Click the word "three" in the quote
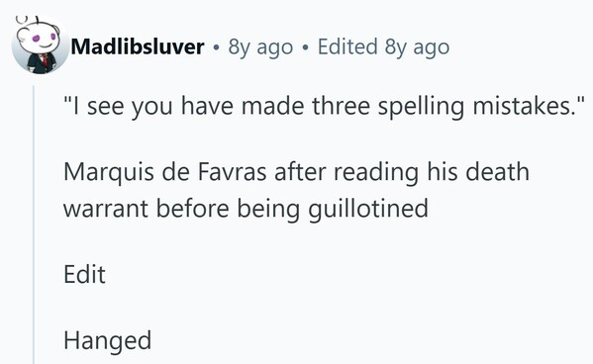The width and height of the screenshot is (593, 364). click(342, 106)
